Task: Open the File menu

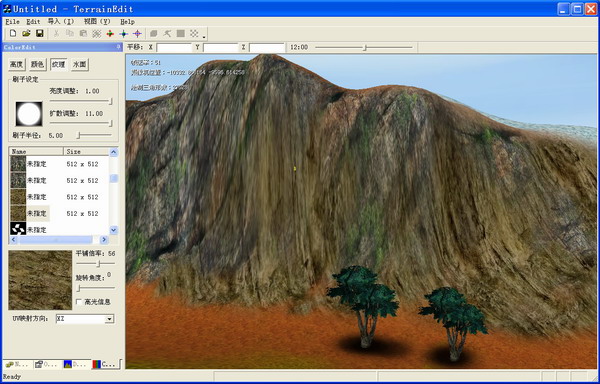Action: coord(12,22)
